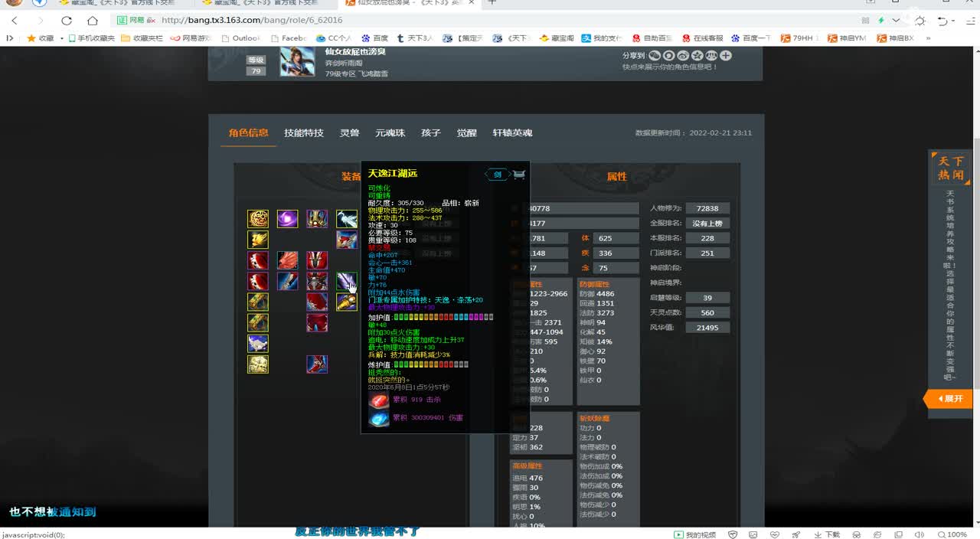Click the golden beast icon above the boots row
The height and width of the screenshot is (539, 980).
click(x=258, y=364)
